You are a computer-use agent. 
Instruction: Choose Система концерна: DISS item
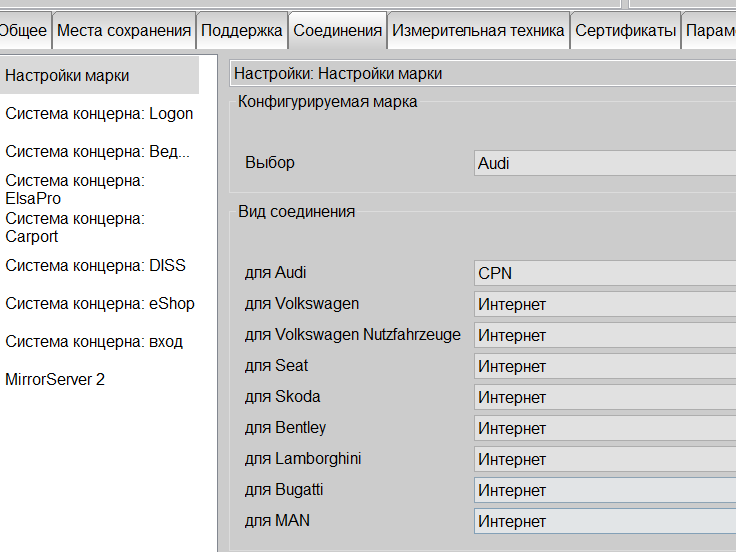[95, 266]
